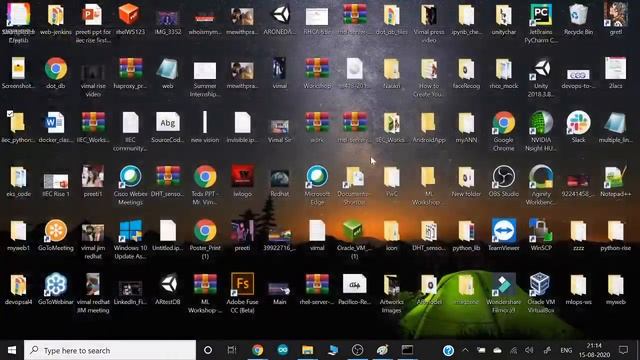
Task: Click the Get Help tray icon
Action: point(448,350)
